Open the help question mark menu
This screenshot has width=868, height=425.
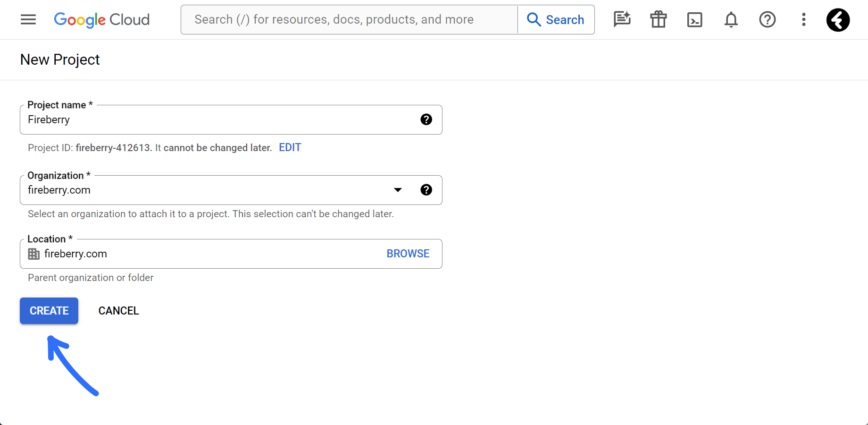(768, 19)
